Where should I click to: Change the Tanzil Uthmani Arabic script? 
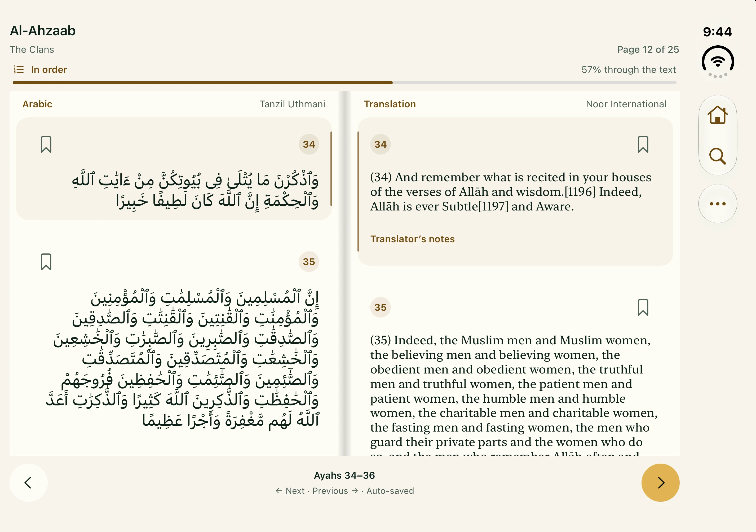click(x=292, y=104)
